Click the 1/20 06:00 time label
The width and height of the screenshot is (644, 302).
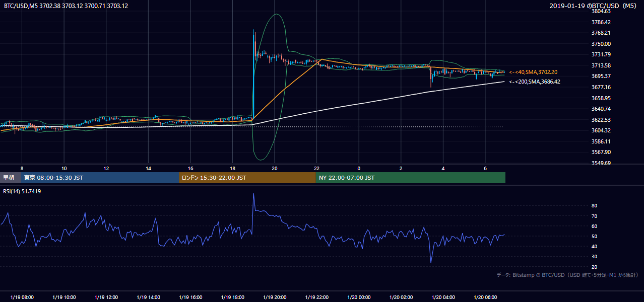tap(485, 297)
